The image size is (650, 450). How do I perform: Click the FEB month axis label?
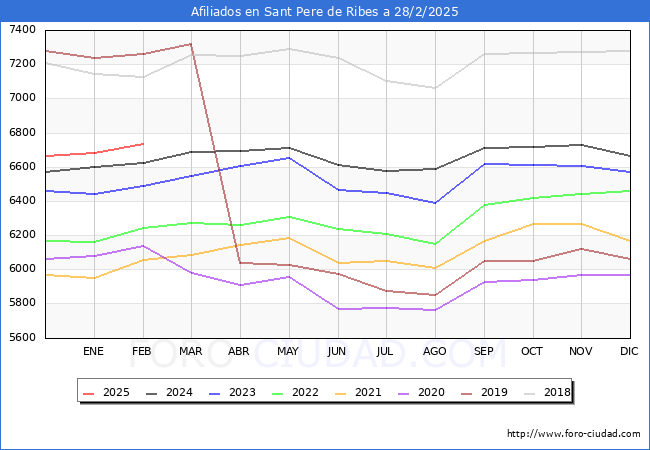[x=142, y=351]
